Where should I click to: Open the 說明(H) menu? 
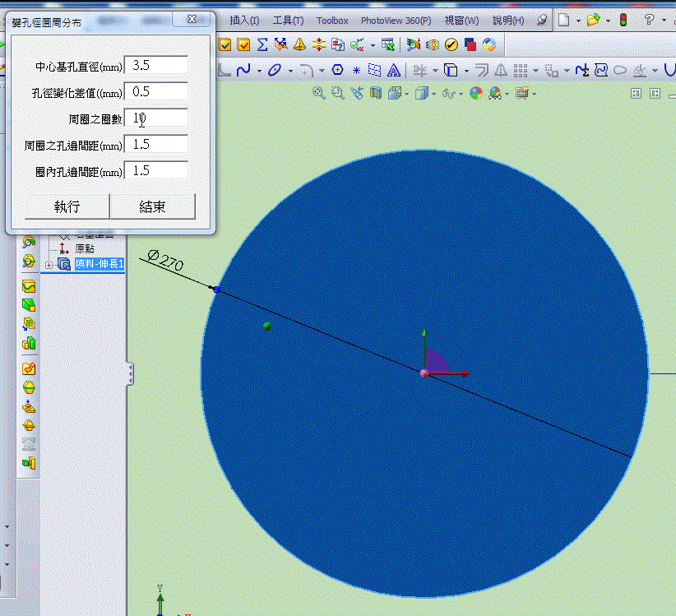tap(508, 21)
